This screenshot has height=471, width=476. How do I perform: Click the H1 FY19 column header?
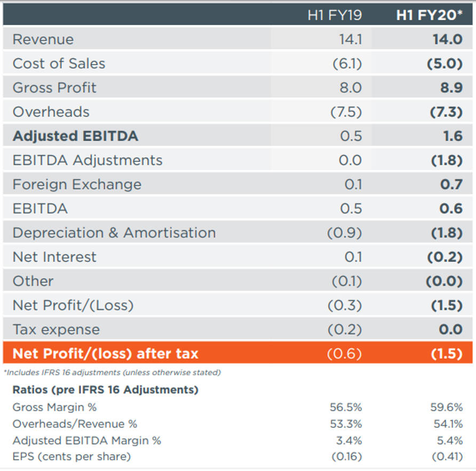pos(335,15)
